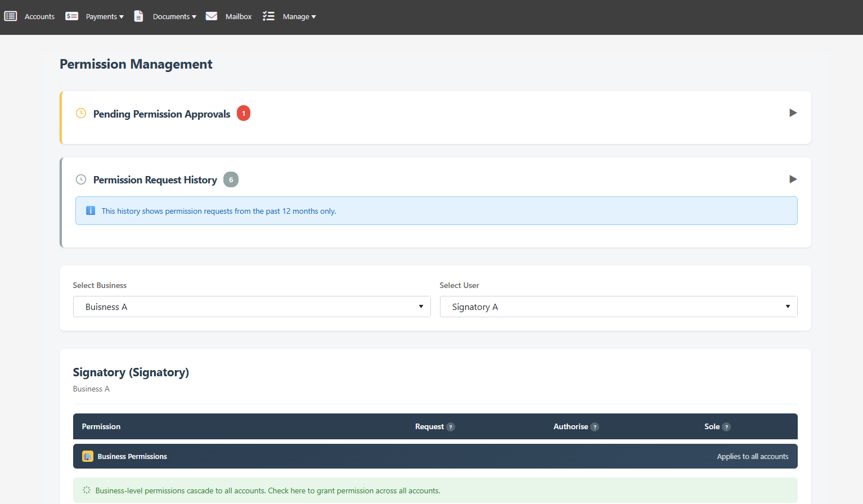Viewport: 863px width, 504px height.
Task: Expand the Pending Permission Approvals section
Action: tap(793, 113)
